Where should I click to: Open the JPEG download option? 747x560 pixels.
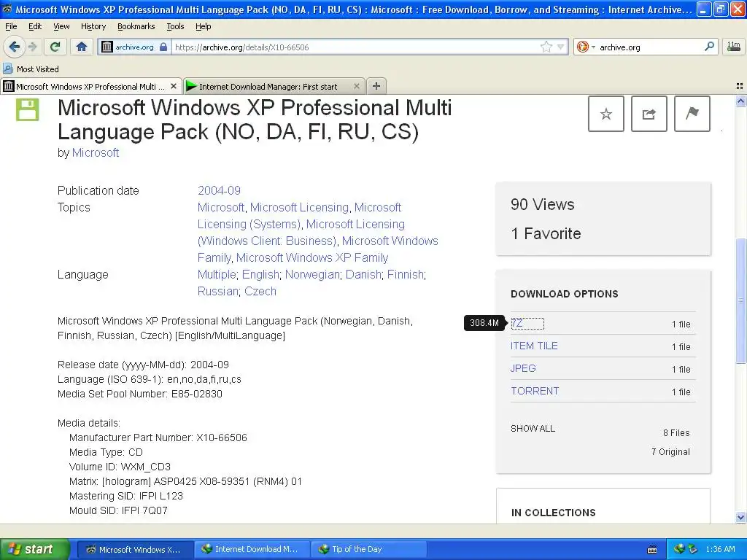tap(523, 368)
